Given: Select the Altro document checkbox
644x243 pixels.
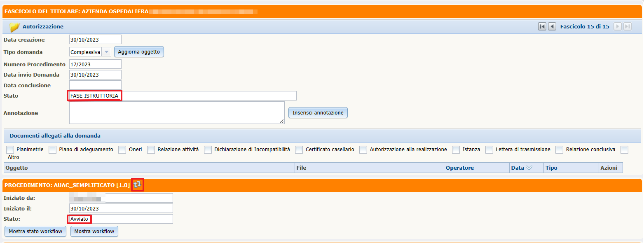Looking at the screenshot, I should coord(624,150).
